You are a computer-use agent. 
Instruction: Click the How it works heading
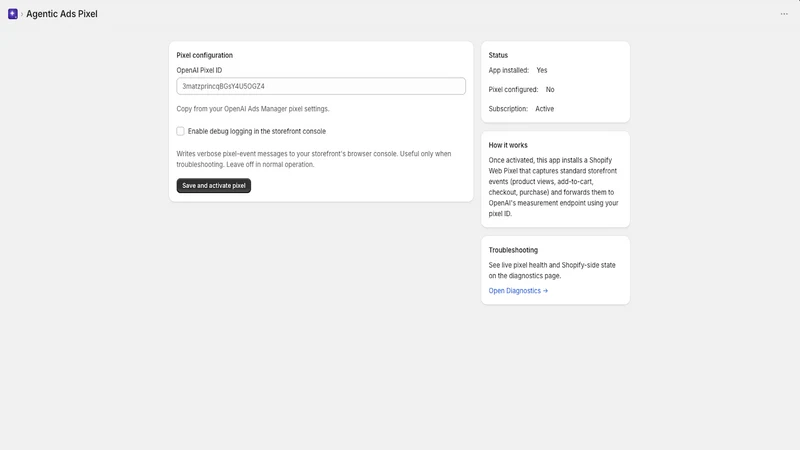(508, 145)
